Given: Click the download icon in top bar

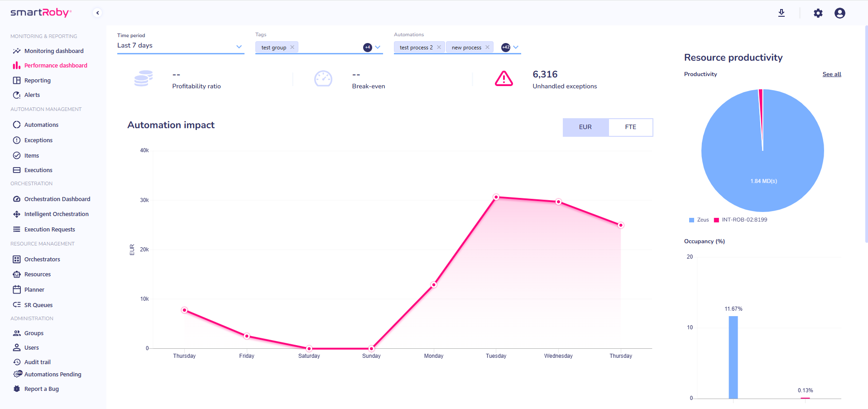Looking at the screenshot, I should [x=781, y=13].
